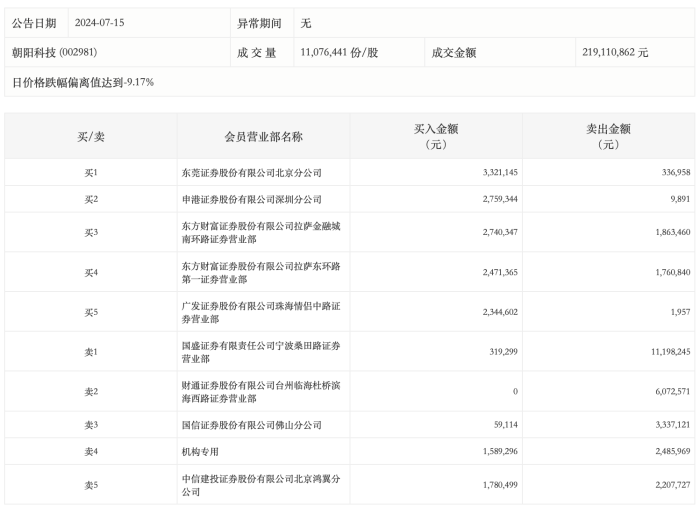Click the 异常期间 label cell

pyautogui.click(x=258, y=23)
